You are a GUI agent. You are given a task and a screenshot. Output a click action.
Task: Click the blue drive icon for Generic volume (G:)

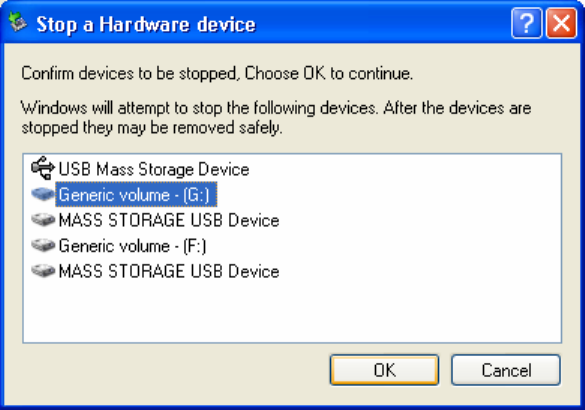coord(43,194)
